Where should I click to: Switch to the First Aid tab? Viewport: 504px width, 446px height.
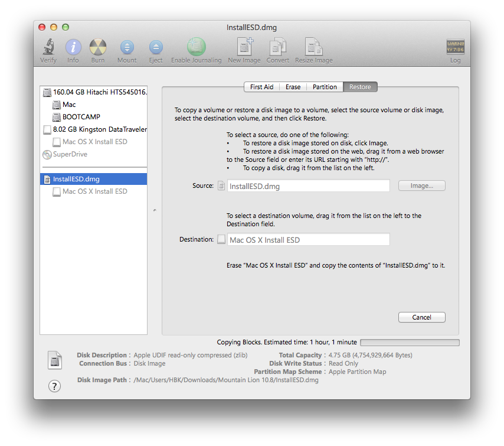point(261,87)
